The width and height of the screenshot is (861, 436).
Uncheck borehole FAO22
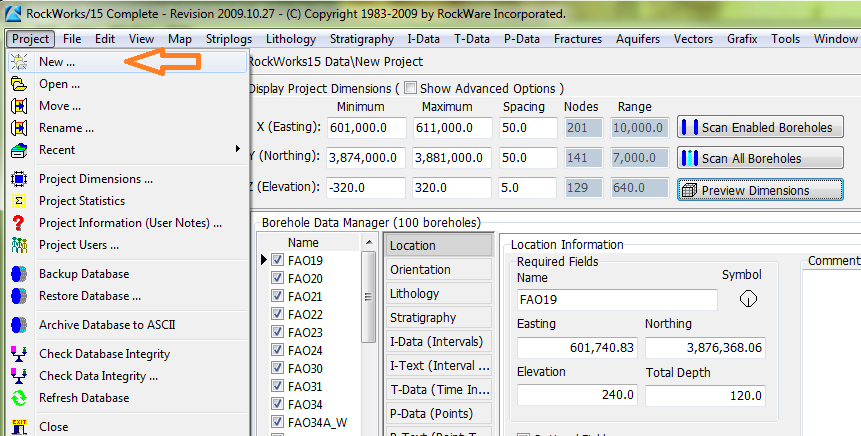[x=277, y=314]
